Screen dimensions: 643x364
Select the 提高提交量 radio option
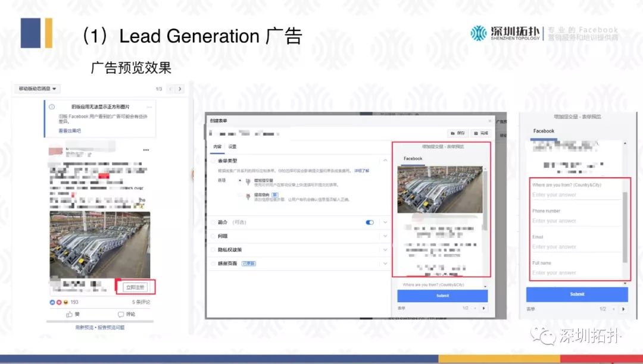(240, 179)
